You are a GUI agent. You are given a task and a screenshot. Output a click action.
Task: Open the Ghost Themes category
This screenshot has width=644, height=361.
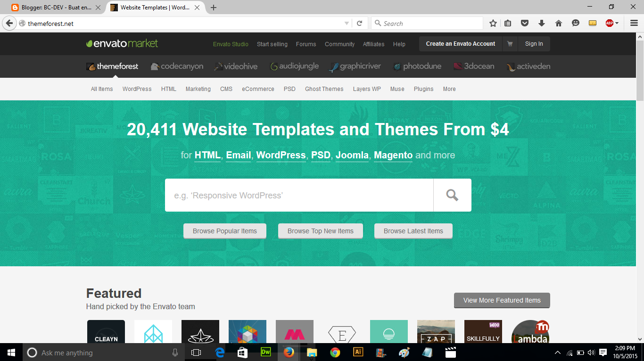(x=324, y=89)
